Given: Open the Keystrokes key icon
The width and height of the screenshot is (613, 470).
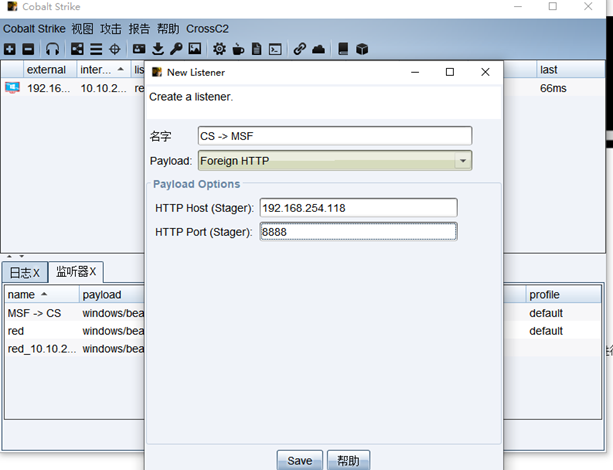Looking at the screenshot, I should [176, 49].
